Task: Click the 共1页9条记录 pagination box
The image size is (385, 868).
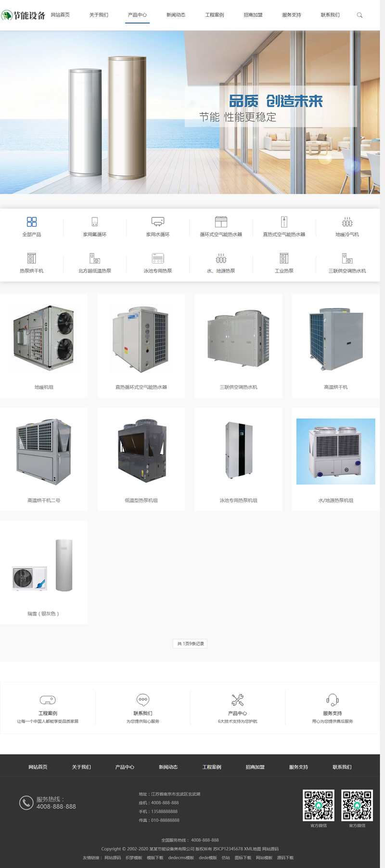Action: pos(190,643)
